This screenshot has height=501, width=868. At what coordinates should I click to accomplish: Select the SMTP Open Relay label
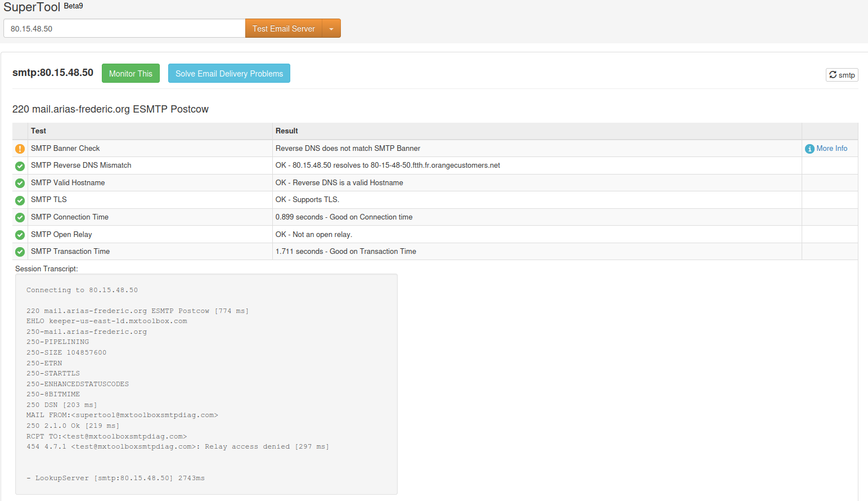click(x=61, y=234)
